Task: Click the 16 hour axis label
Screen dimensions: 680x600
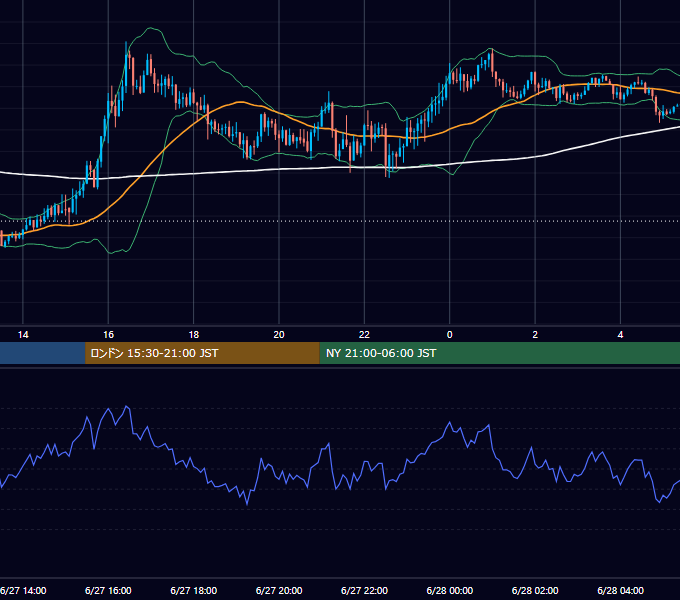Action: coord(108,335)
